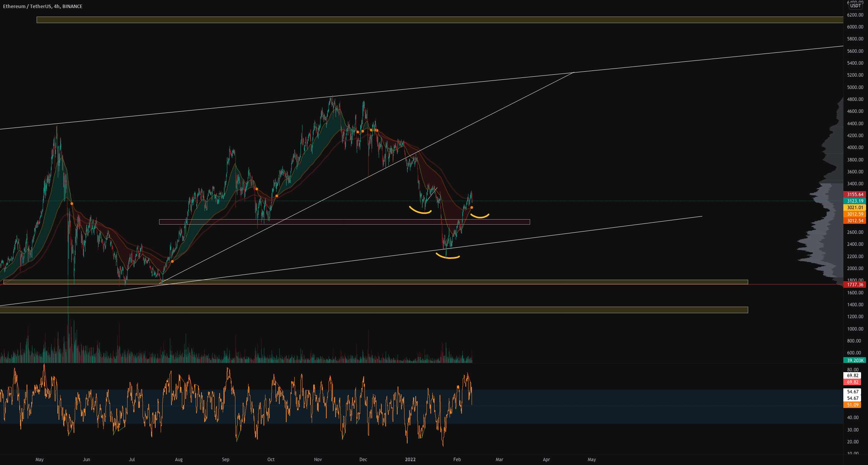Viewport: 868px width, 465px height.
Task: Click the yellow 3021.01 price label
Action: [x=855, y=208]
